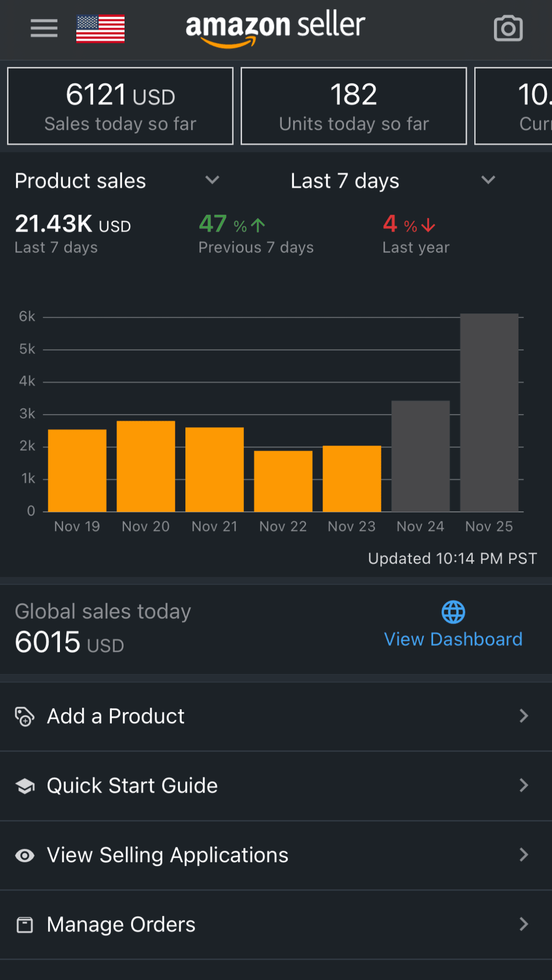Tap the Manage Orders box icon

25,925
